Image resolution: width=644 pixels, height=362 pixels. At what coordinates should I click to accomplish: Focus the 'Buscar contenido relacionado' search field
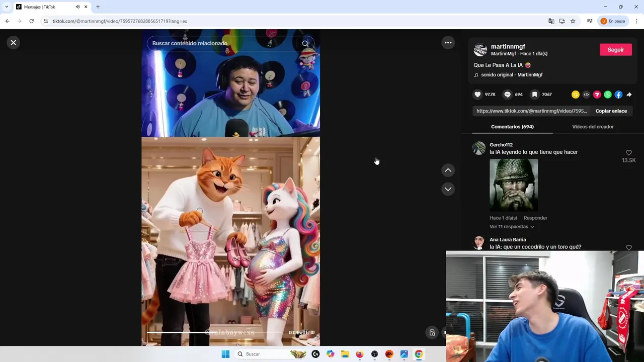tap(221, 44)
